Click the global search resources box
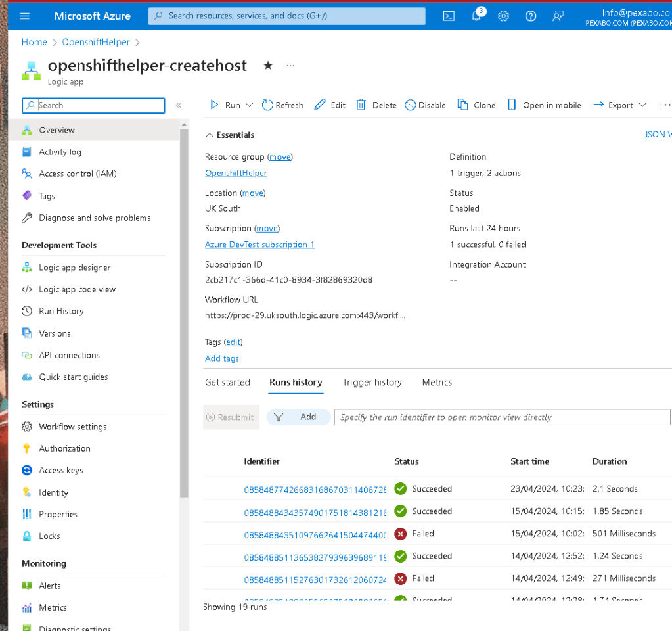 coord(286,16)
